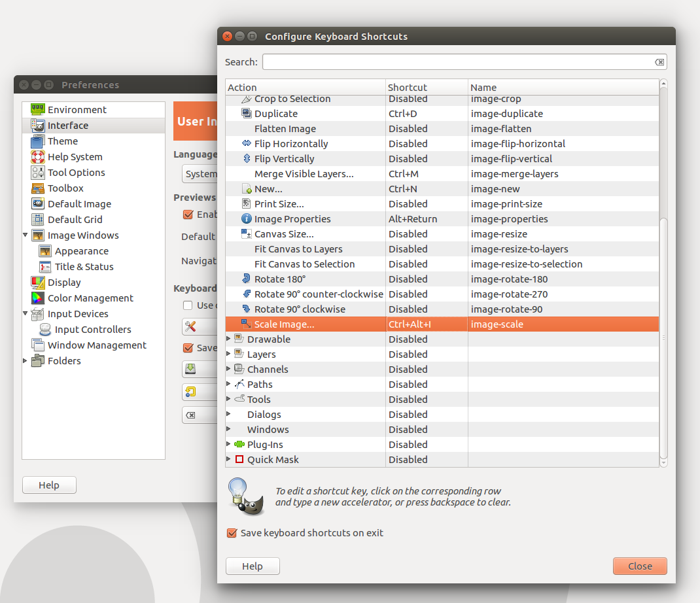Open Help System lifebuoy icon
Screen dimensions: 700x603
click(x=37, y=157)
